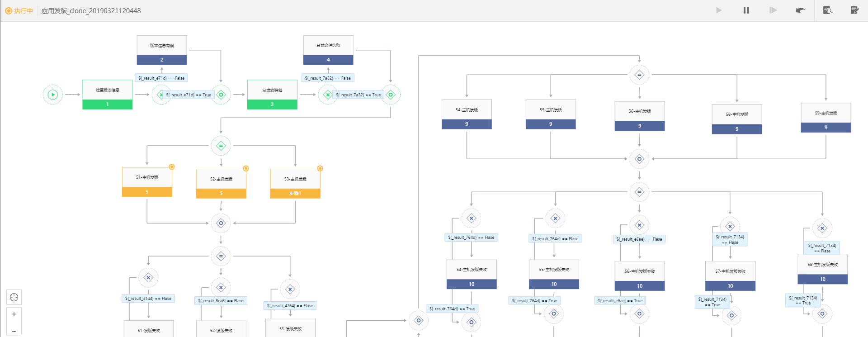
Task: Select the 55-主机发版 node numbered 9
Action: pyautogui.click(x=551, y=114)
